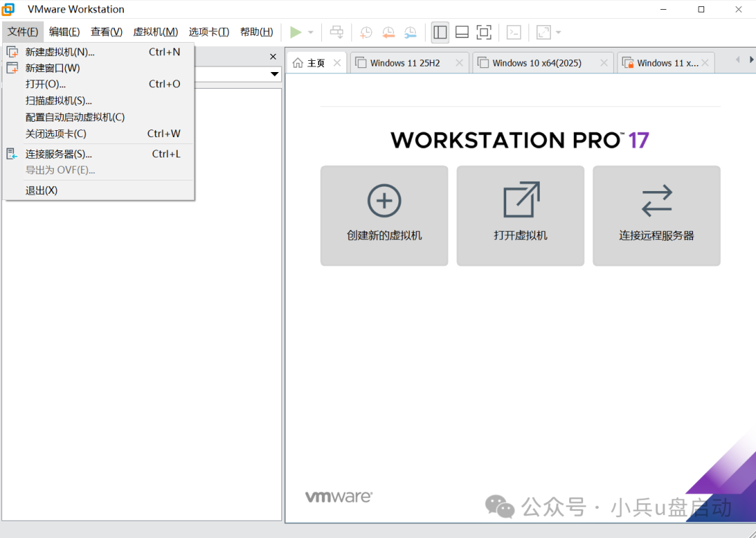
Task: Open the snapshot manager
Action: [410, 31]
